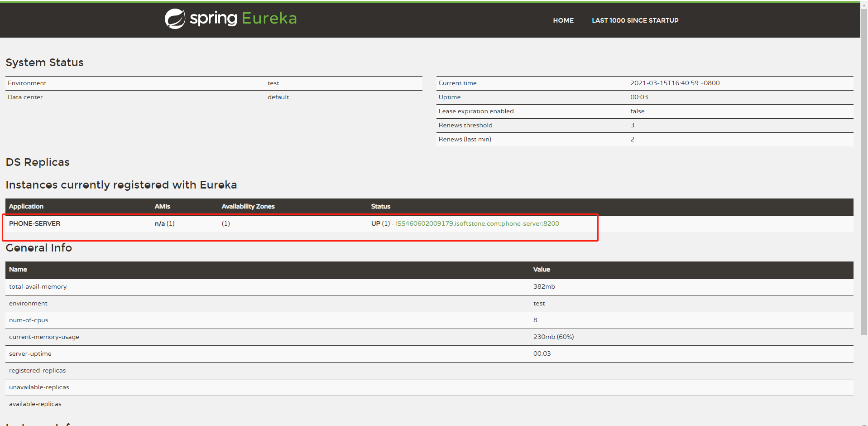Click the unavailable-replicas row name
This screenshot has width=868, height=426.
click(x=39, y=387)
